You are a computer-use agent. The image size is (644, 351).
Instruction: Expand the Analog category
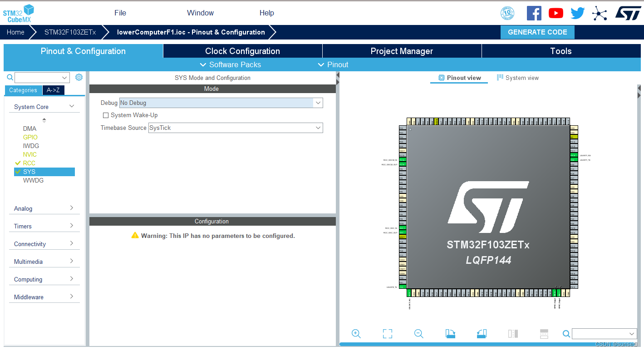click(x=44, y=208)
